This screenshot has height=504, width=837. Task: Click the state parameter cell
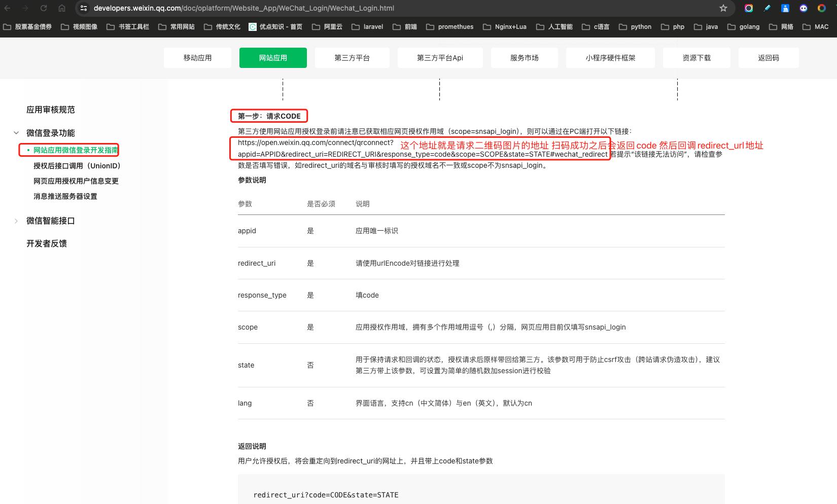(x=246, y=365)
